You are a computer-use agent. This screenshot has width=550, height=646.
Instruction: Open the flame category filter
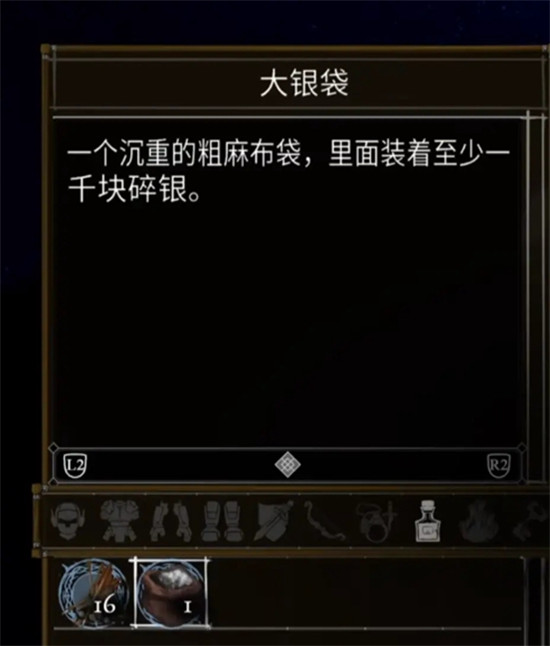point(479,521)
